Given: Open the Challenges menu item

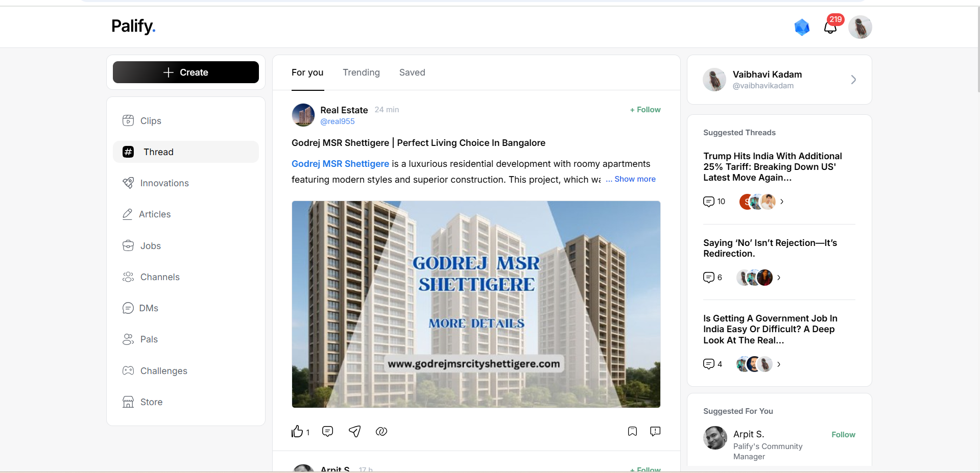Looking at the screenshot, I should 186,370.
